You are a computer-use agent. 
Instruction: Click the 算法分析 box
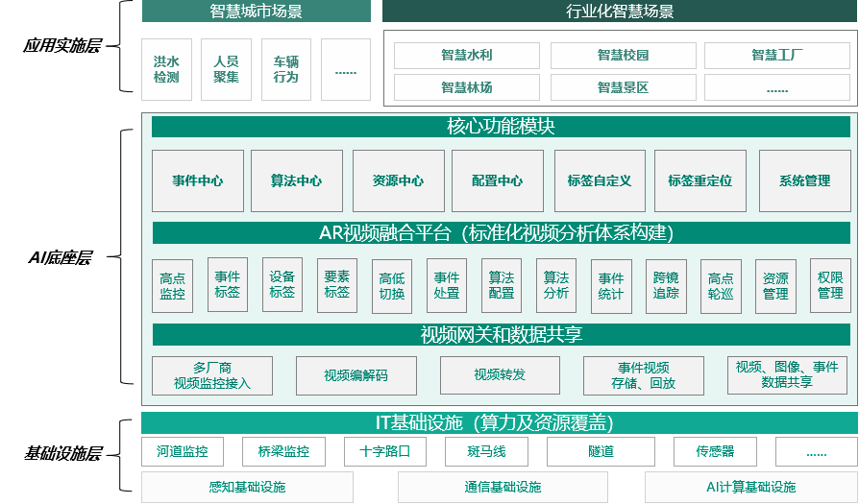(556, 286)
